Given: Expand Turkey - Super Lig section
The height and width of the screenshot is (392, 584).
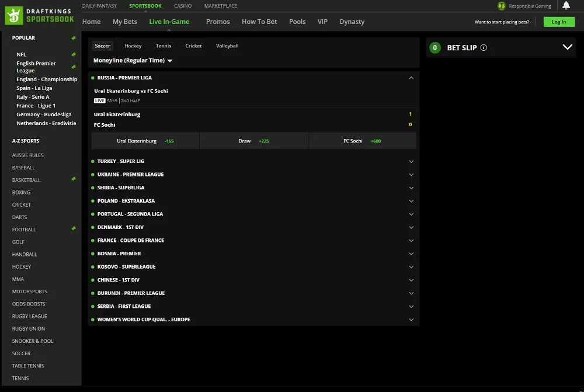Looking at the screenshot, I should (411, 161).
